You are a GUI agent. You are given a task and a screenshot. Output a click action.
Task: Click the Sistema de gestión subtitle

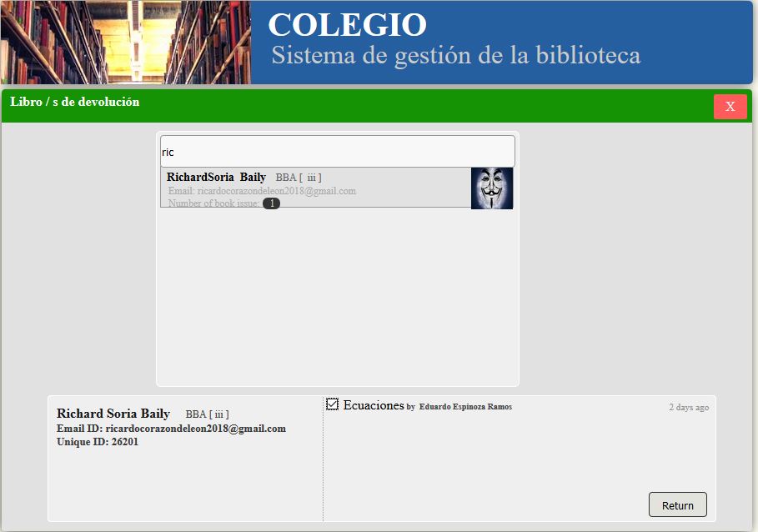456,56
